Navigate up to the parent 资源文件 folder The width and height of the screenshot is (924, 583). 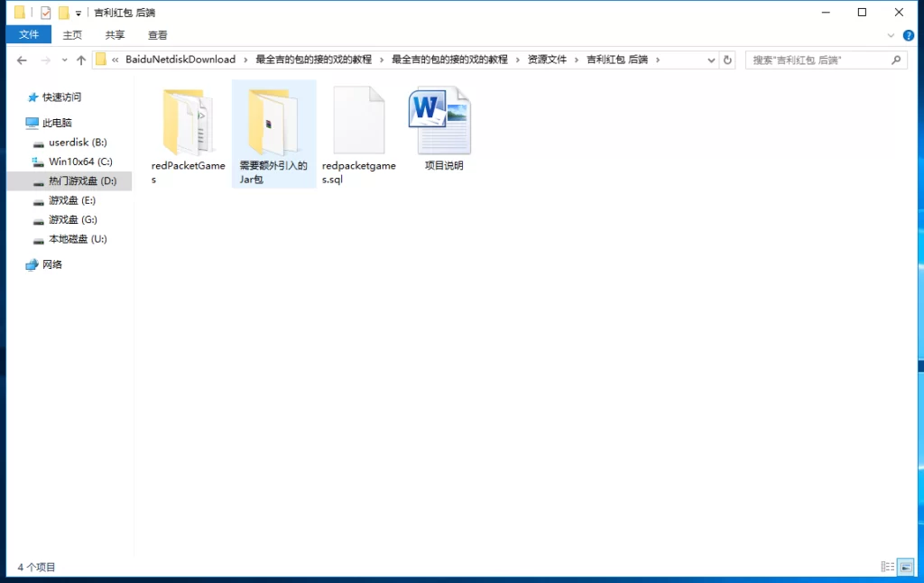click(x=81, y=60)
